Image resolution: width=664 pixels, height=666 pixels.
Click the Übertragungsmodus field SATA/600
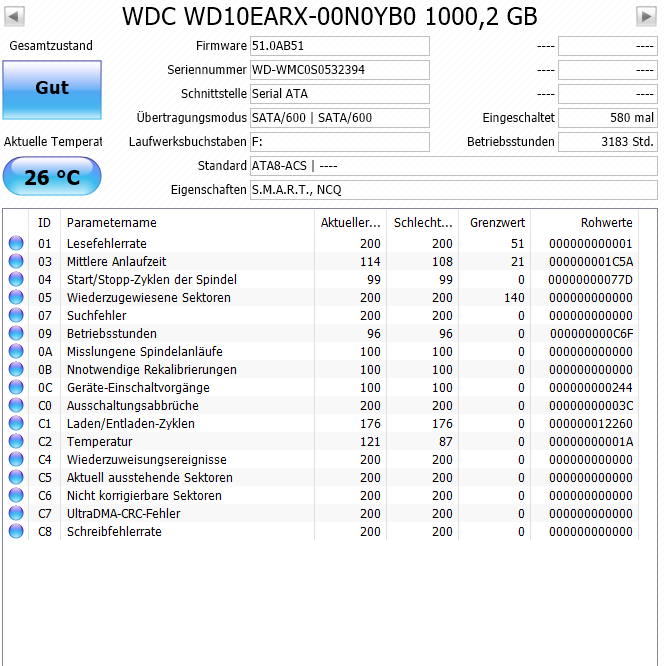[x=339, y=118]
